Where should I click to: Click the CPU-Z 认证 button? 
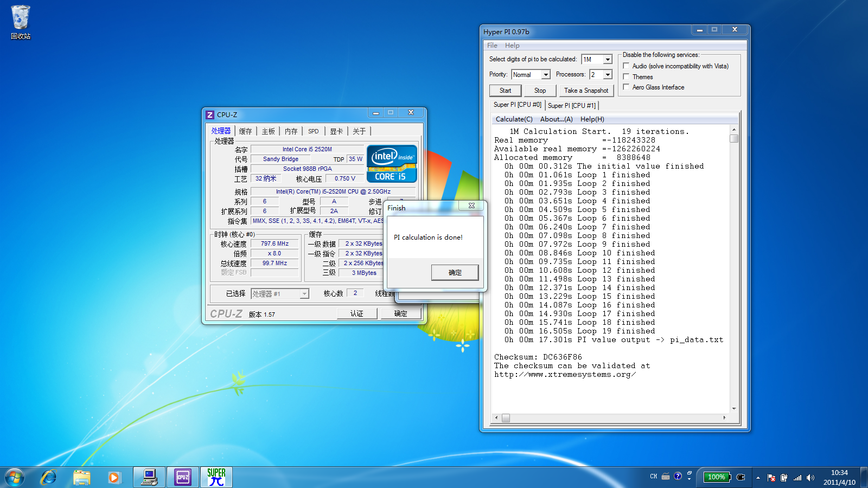point(356,313)
